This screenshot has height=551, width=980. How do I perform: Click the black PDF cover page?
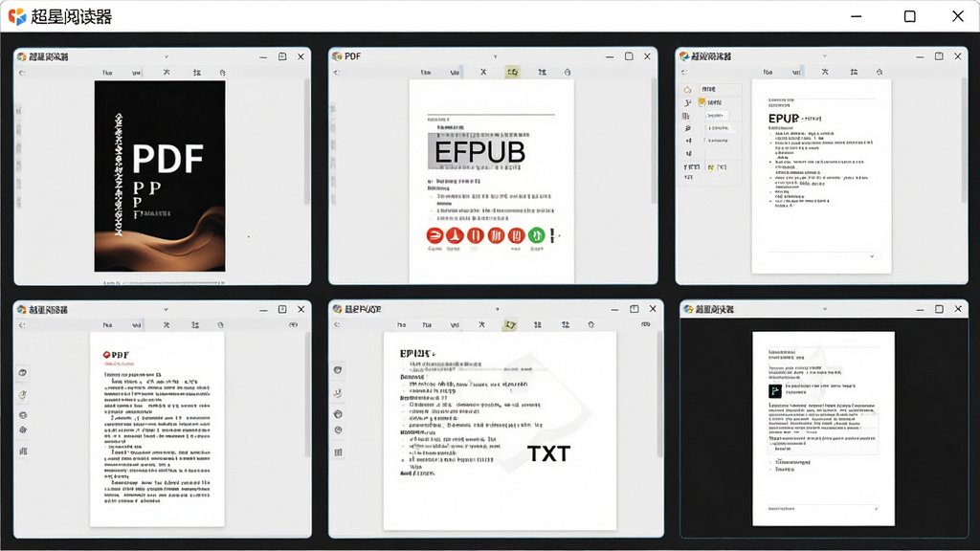point(160,176)
